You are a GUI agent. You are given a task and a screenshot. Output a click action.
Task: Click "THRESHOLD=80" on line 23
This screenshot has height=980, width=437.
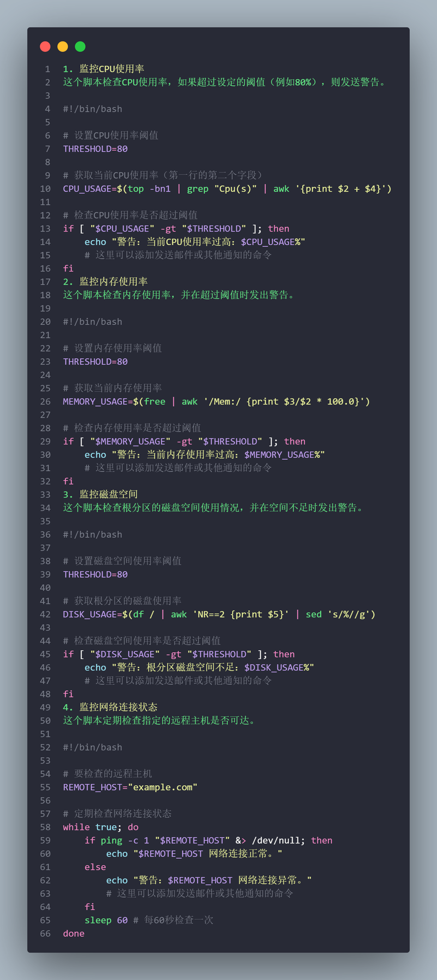tap(95, 361)
